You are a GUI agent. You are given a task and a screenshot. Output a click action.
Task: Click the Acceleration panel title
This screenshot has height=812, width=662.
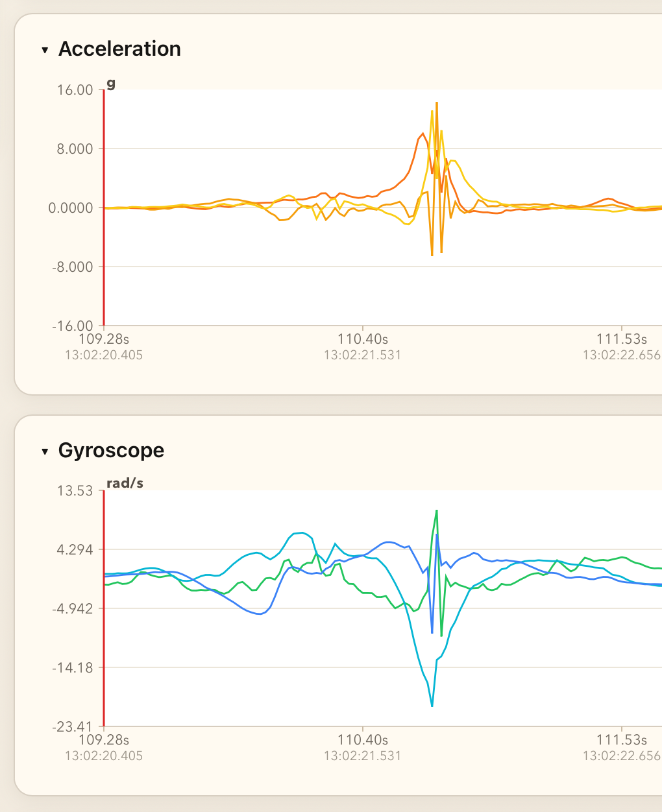119,49
